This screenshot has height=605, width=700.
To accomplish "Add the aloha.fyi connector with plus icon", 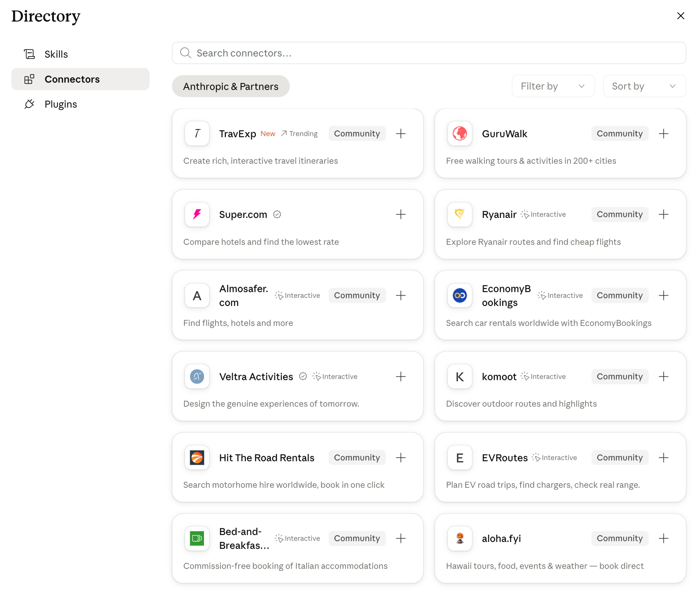I will (664, 539).
